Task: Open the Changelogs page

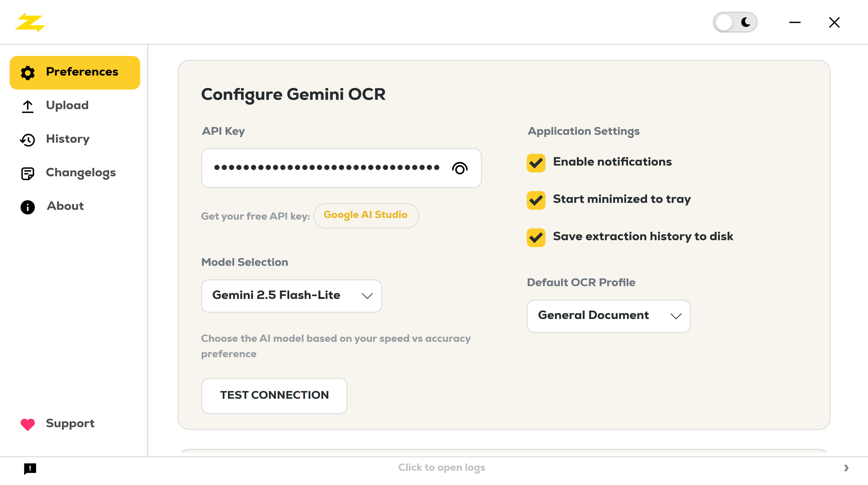Action: (x=75, y=173)
